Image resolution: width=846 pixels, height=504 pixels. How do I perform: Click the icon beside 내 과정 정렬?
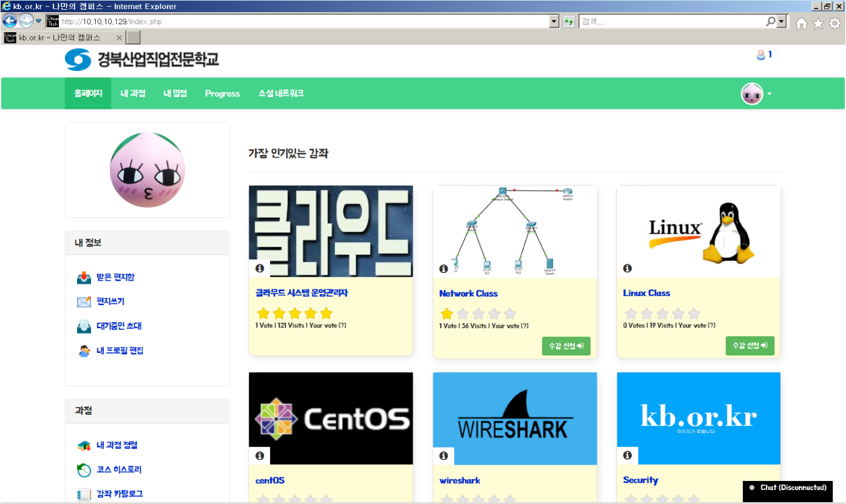(84, 446)
